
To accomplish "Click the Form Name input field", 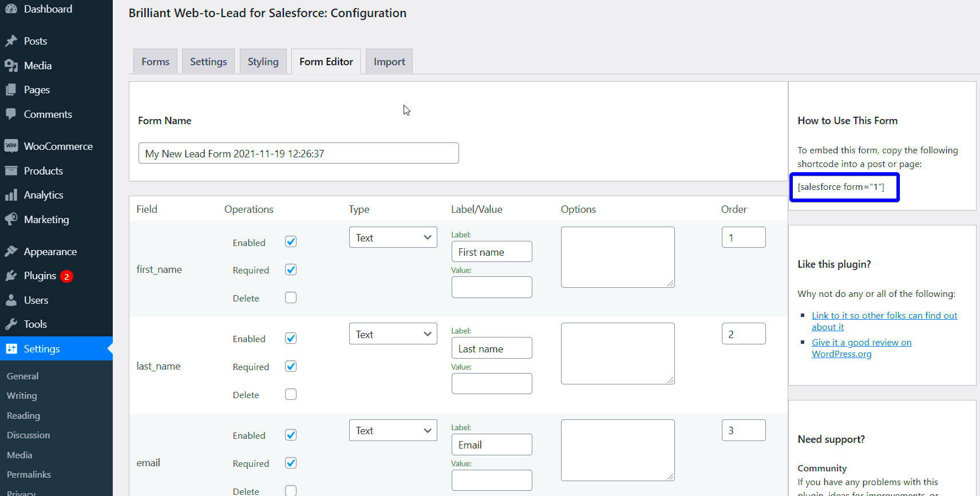I will point(299,153).
